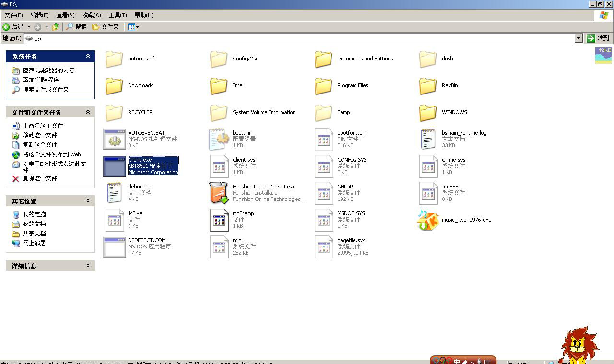Select the Config.Msi folder icon
The image size is (614, 364).
tap(219, 59)
